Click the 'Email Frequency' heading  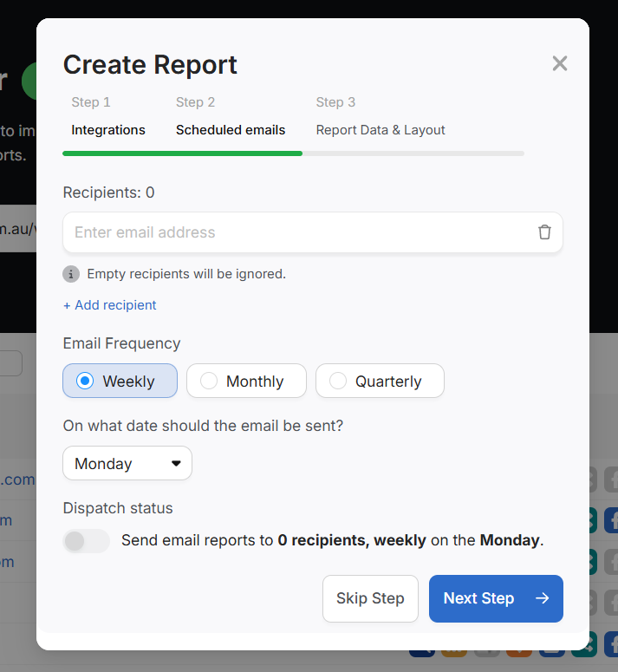[x=121, y=343]
